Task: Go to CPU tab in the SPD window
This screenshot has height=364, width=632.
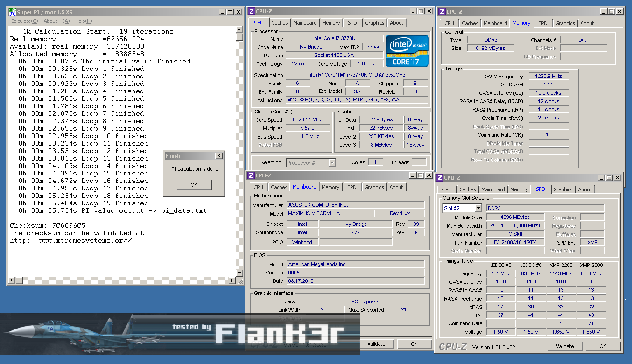Action: pos(447,189)
